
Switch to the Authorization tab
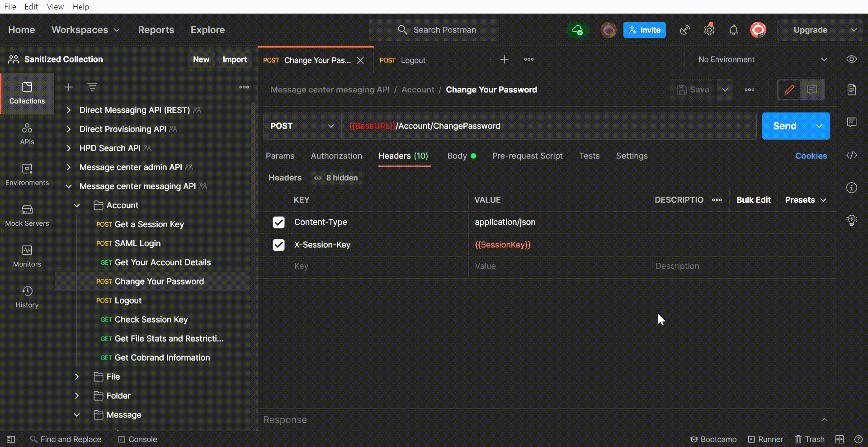(x=336, y=156)
